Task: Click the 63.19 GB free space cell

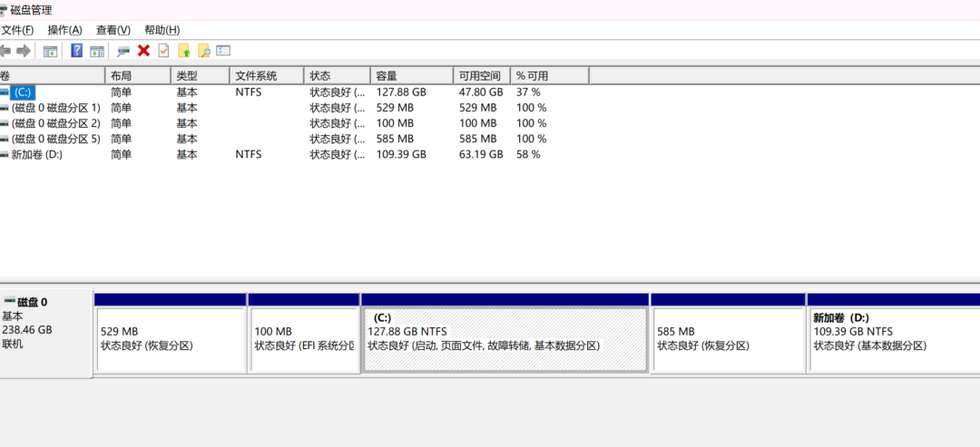Action: pyautogui.click(x=481, y=155)
